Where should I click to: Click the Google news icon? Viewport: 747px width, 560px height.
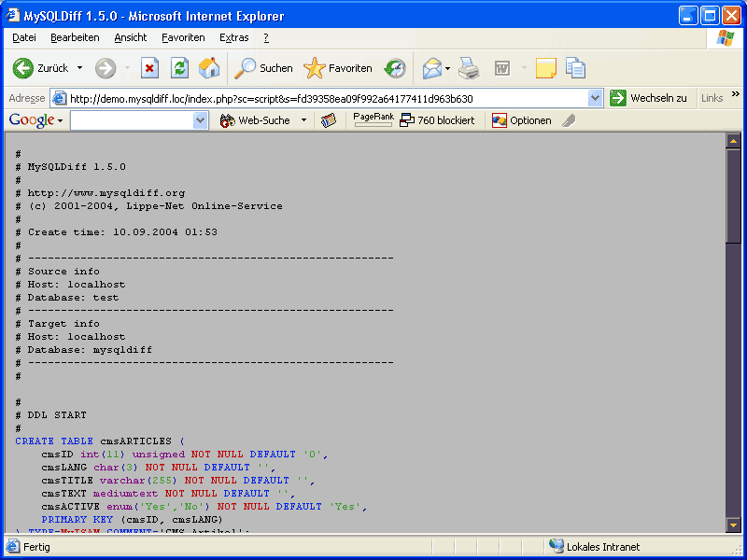point(329,120)
